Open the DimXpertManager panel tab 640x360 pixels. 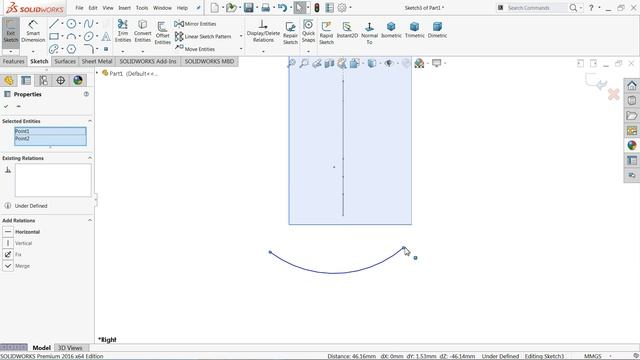tap(60, 80)
